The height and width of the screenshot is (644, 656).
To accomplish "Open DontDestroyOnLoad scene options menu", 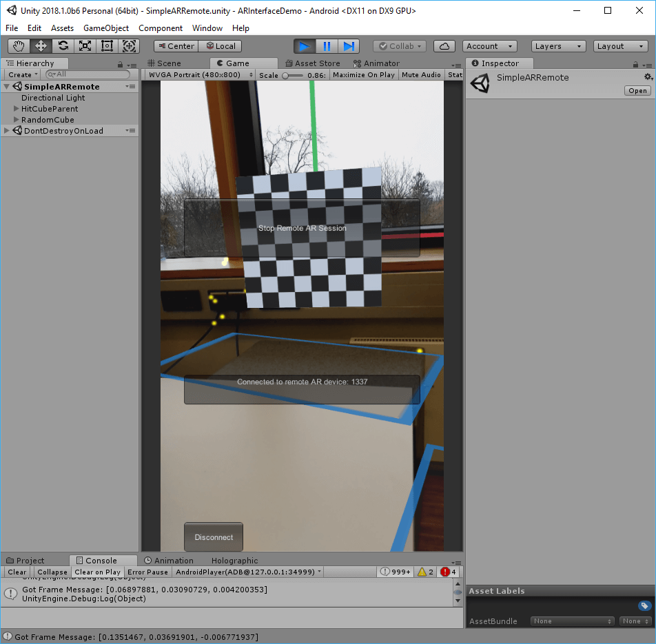I will [130, 130].
